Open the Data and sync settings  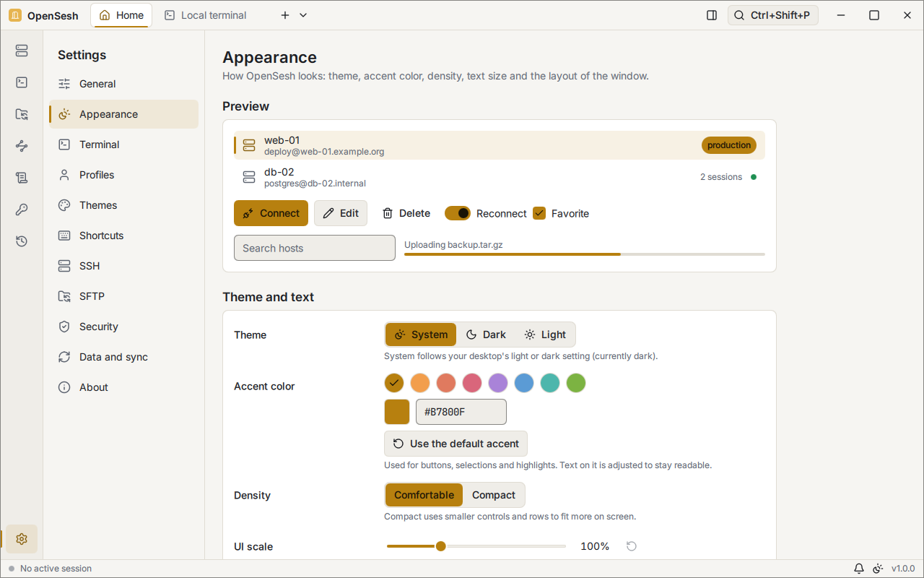[124, 357]
